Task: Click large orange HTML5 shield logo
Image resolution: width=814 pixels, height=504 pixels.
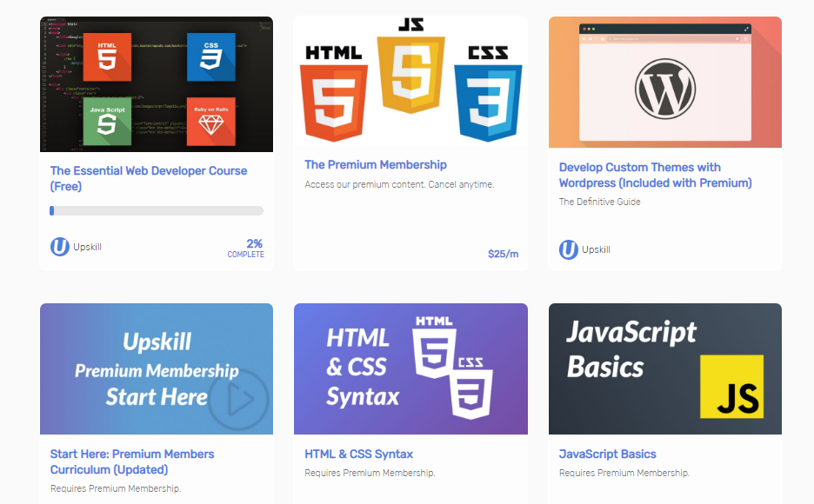Action: pyautogui.click(x=334, y=103)
